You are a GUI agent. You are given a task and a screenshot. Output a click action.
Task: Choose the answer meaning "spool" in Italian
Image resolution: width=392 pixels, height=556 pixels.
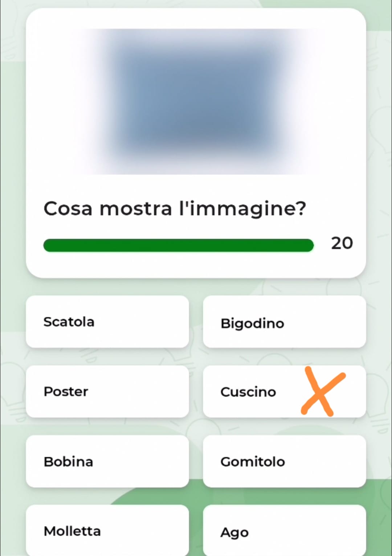(x=107, y=461)
